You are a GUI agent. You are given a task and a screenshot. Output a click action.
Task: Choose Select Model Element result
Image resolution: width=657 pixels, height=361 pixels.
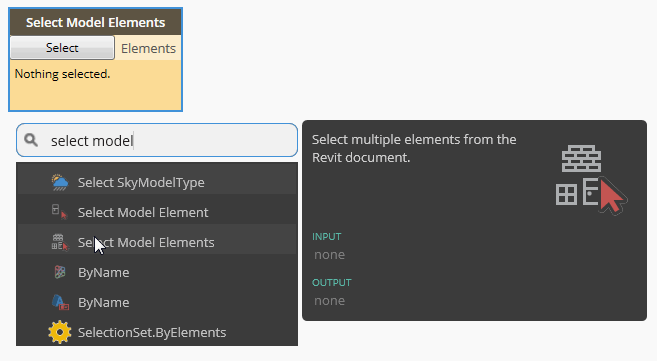[157, 212]
